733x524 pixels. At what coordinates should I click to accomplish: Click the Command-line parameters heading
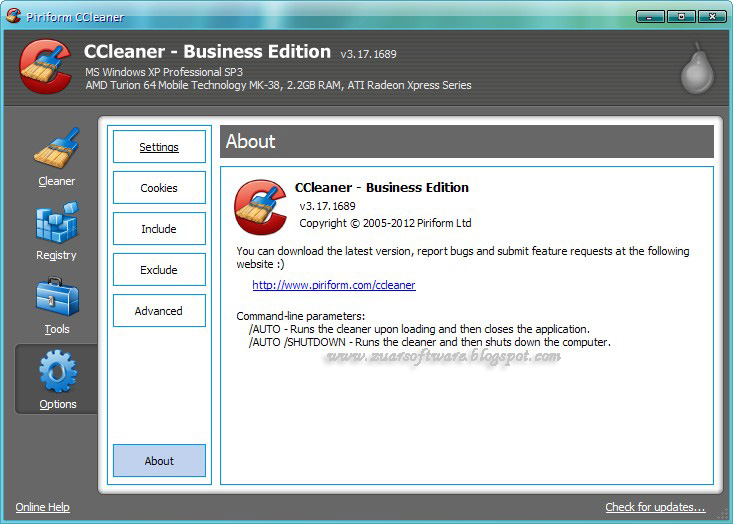pos(301,316)
